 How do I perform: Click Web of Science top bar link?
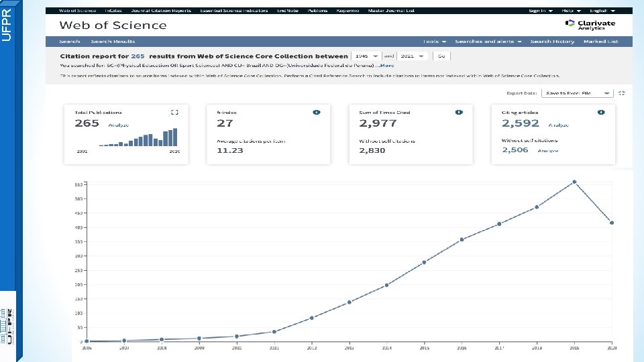77,11
